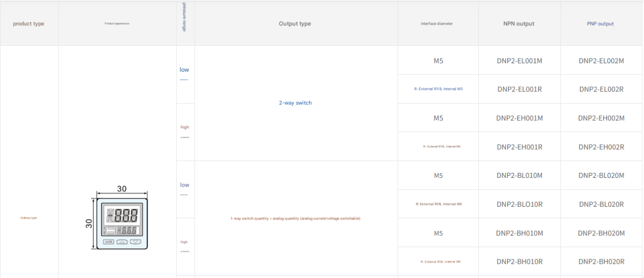Click model DNP2-BH020M
644x278 pixels.
(601, 233)
